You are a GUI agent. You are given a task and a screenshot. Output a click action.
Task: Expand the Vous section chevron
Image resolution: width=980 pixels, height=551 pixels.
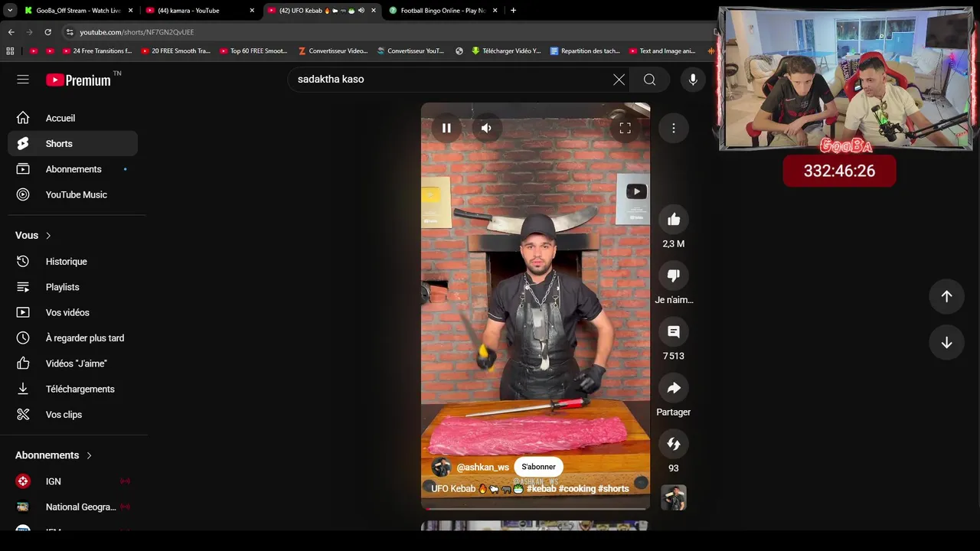tap(48, 236)
